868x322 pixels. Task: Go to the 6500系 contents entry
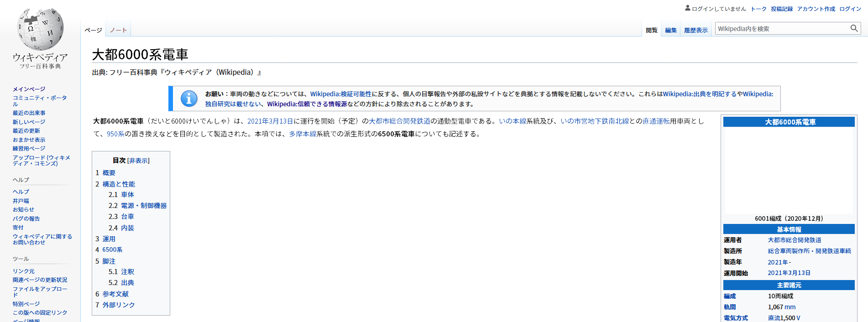tap(112, 249)
